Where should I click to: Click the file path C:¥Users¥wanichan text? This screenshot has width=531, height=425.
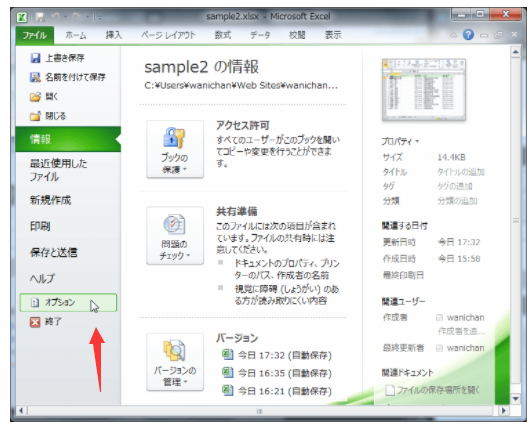click(241, 85)
